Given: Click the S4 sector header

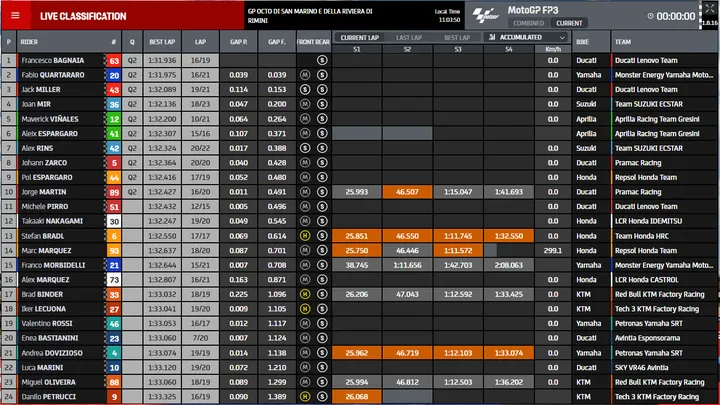Looking at the screenshot, I should [509, 49].
